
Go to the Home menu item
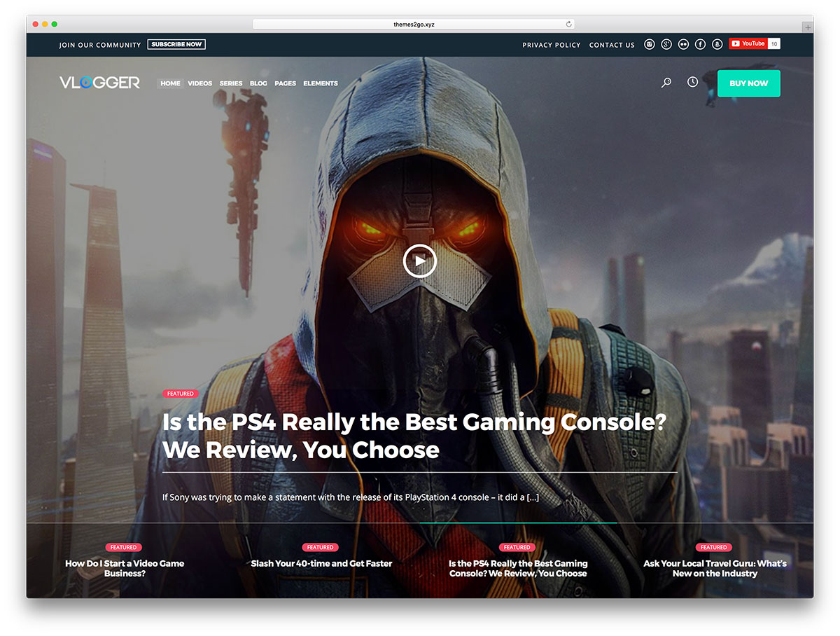point(170,83)
